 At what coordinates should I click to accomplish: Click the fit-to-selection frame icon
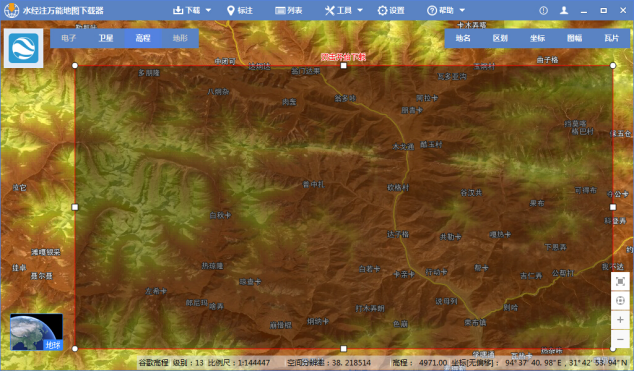[620, 281]
